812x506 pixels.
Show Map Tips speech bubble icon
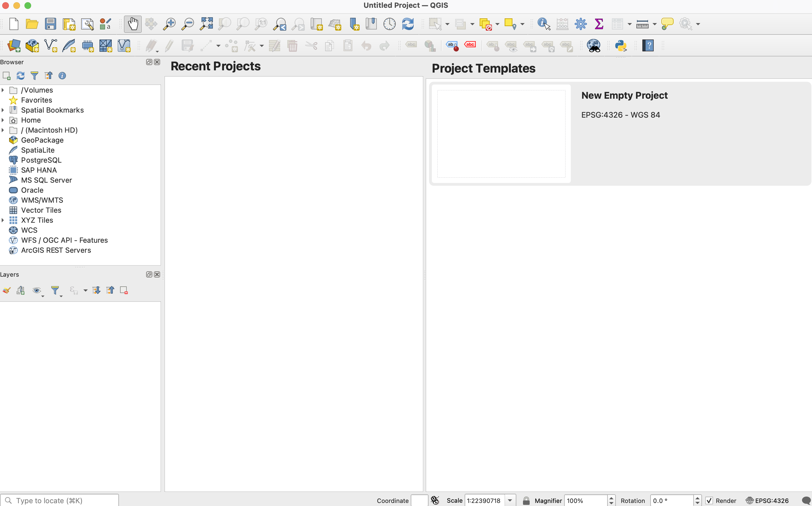[x=667, y=24]
